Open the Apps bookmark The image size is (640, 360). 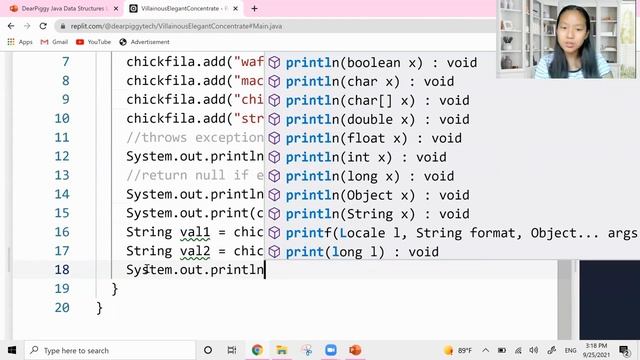click(20, 42)
